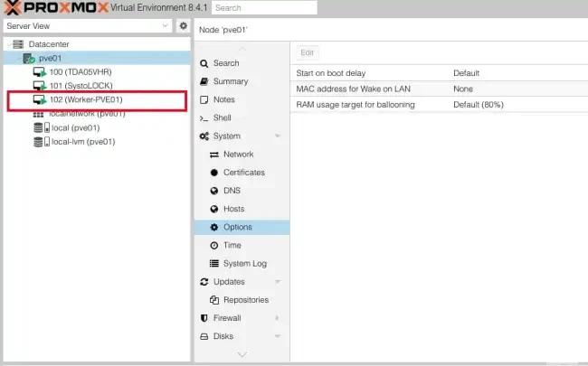This screenshot has height=366, width=588.
Task: Click the clock icon beside Time
Action: [x=214, y=246]
